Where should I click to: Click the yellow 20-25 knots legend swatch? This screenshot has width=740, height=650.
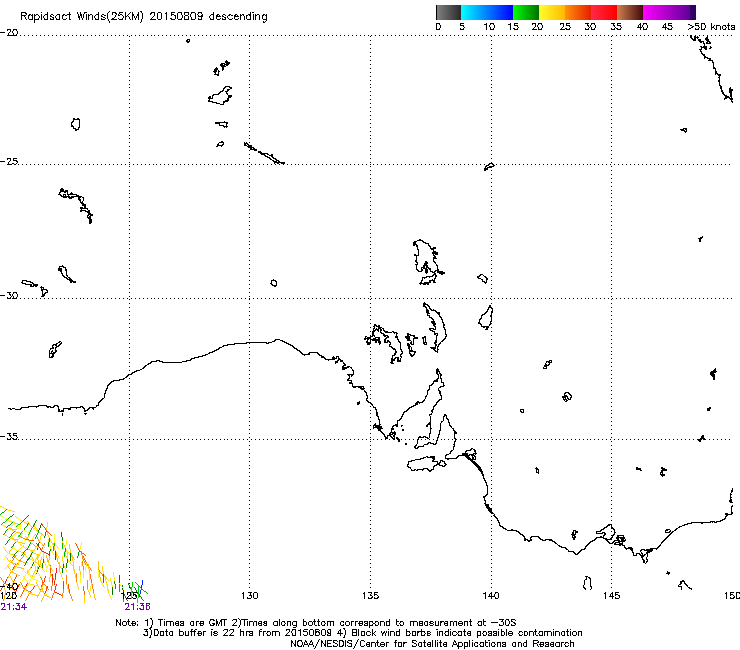tap(552, 12)
